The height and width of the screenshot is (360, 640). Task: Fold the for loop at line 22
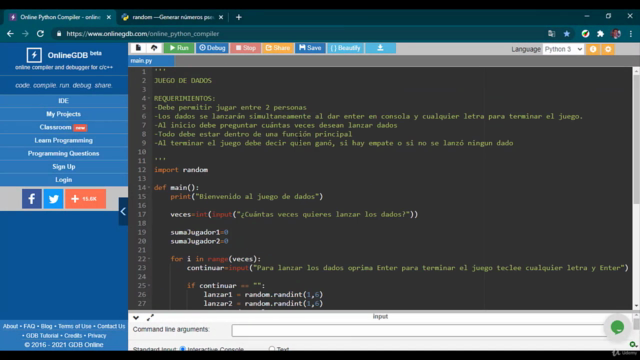tap(149, 259)
